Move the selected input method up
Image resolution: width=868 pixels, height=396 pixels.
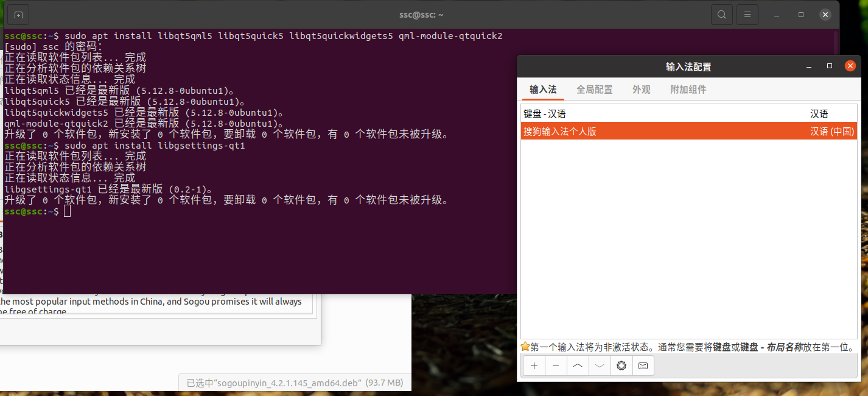point(578,366)
